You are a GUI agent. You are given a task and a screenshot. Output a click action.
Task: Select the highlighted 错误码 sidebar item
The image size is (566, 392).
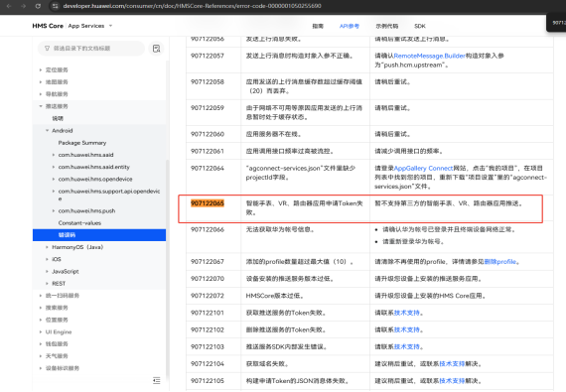click(x=99, y=235)
